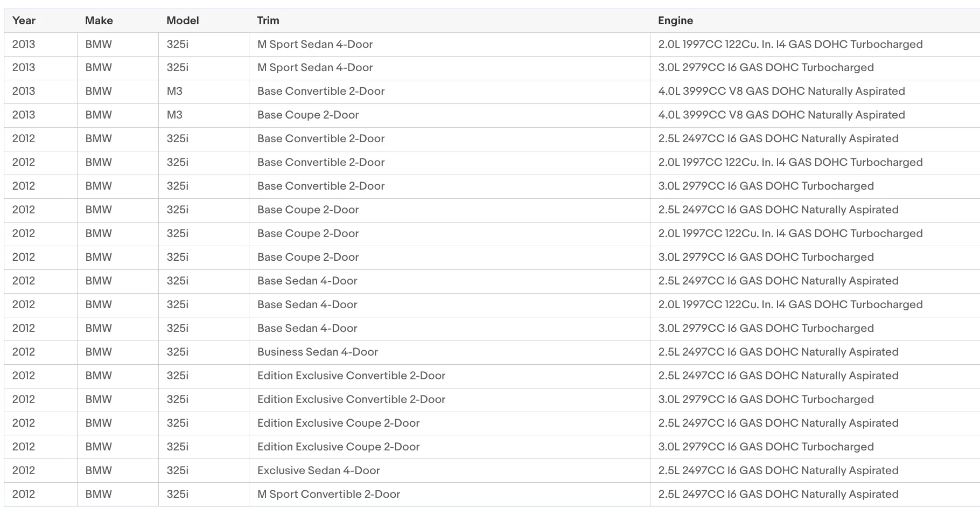Click the 2.5L engine cell for 2012 Base Convertible 2-Door
The width and height of the screenshot is (980, 514).
tap(815, 139)
